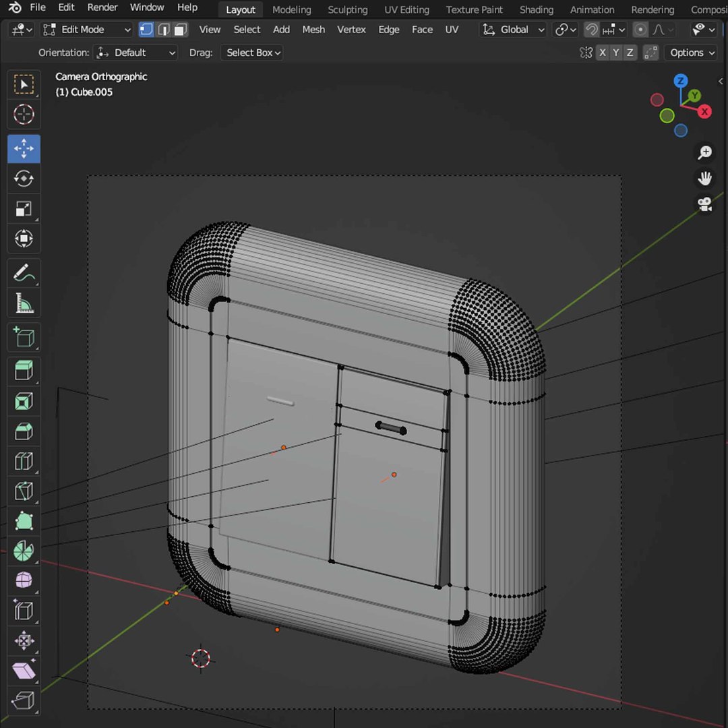Toggle X axis mirror button
This screenshot has width=728, height=728.
tap(602, 53)
